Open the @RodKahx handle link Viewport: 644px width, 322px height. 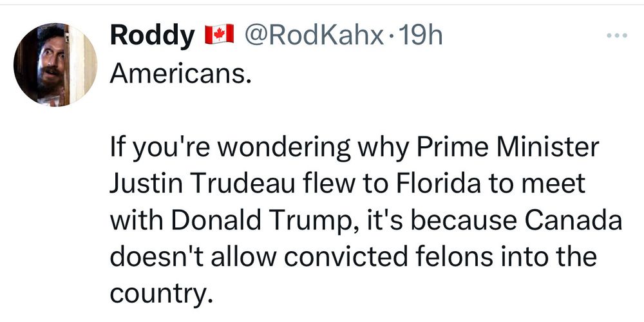tap(314, 35)
